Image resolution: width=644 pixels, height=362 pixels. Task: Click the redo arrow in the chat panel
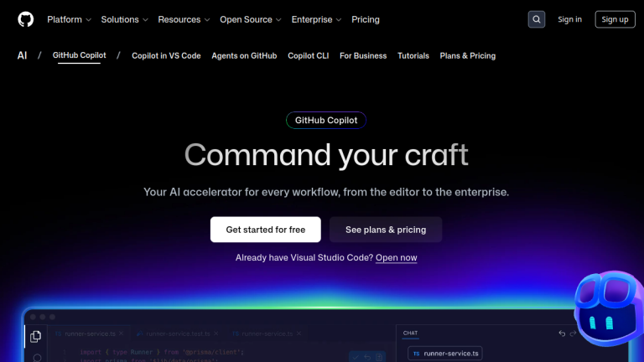coord(573,334)
